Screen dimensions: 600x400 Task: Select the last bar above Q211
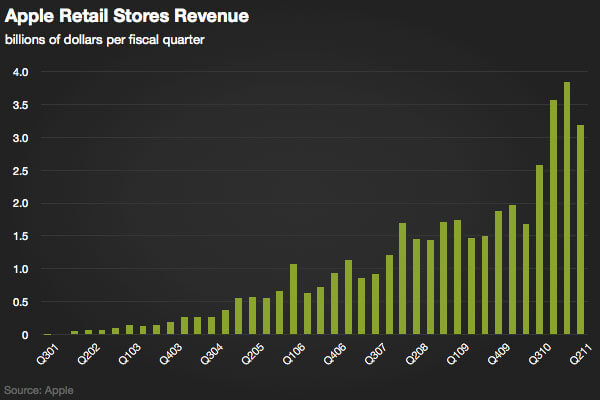[580, 229]
